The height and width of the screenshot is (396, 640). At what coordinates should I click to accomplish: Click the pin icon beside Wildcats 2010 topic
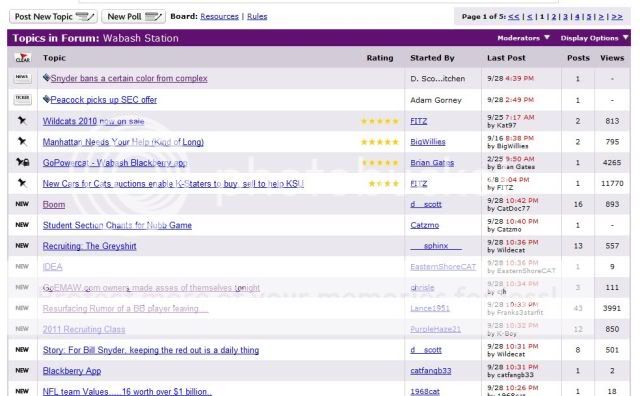tap(22, 120)
